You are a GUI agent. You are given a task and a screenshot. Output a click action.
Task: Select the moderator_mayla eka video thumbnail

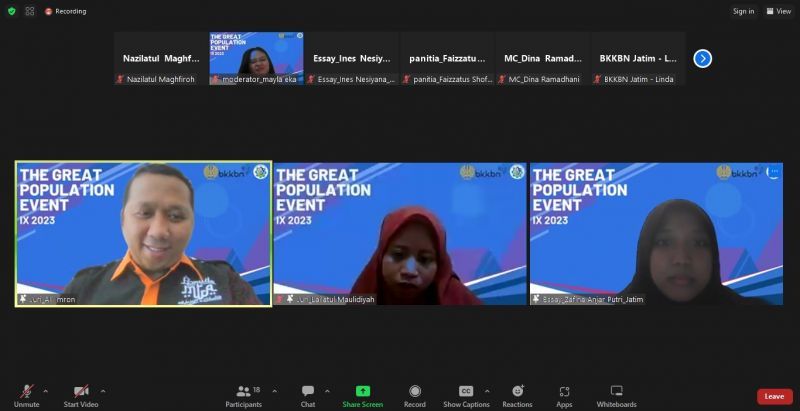[x=256, y=58]
